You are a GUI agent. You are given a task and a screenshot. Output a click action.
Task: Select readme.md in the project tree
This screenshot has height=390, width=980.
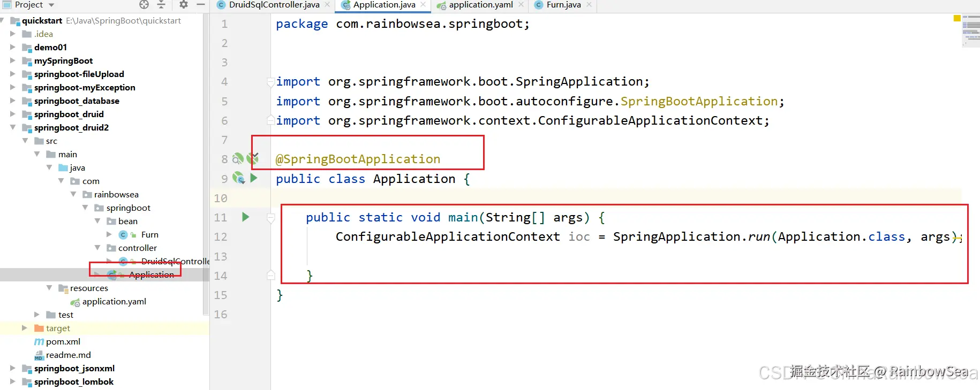tap(69, 355)
